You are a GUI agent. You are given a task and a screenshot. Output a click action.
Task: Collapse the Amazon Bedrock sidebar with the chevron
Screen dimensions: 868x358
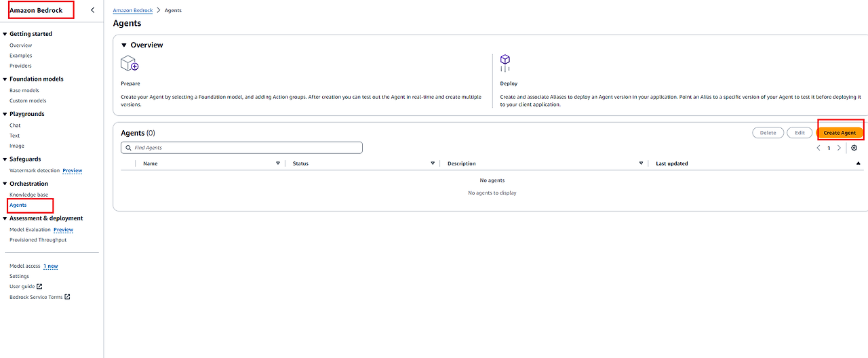pos(92,10)
